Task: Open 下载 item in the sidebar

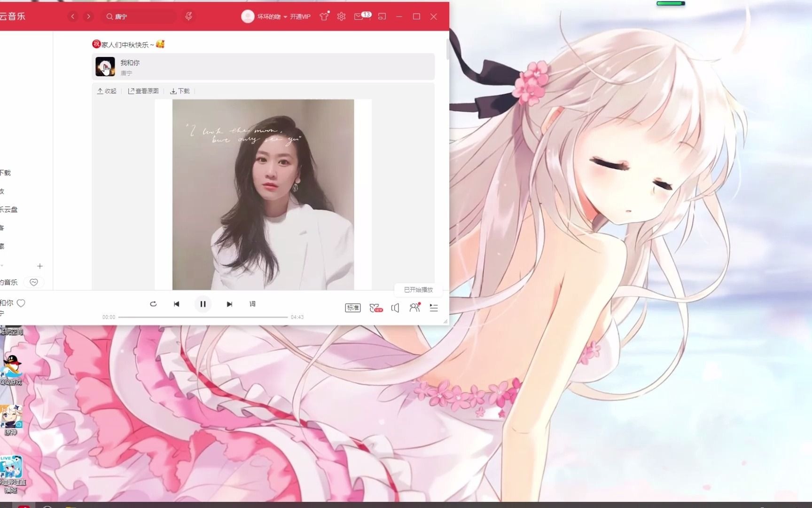Action: pyautogui.click(x=6, y=173)
